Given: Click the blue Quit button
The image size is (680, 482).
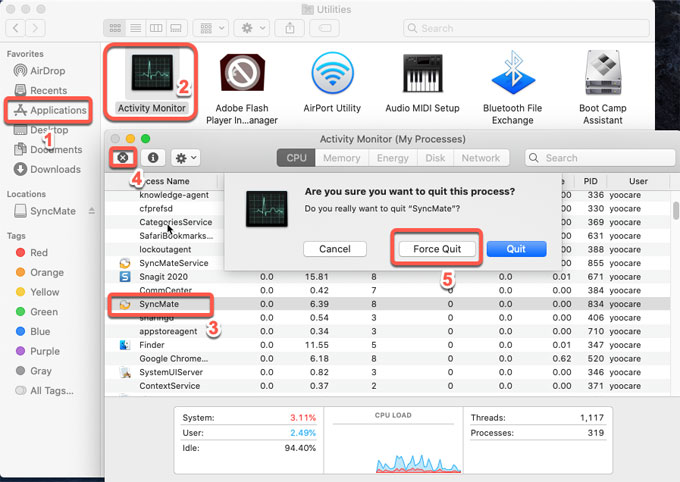Looking at the screenshot, I should [516, 249].
